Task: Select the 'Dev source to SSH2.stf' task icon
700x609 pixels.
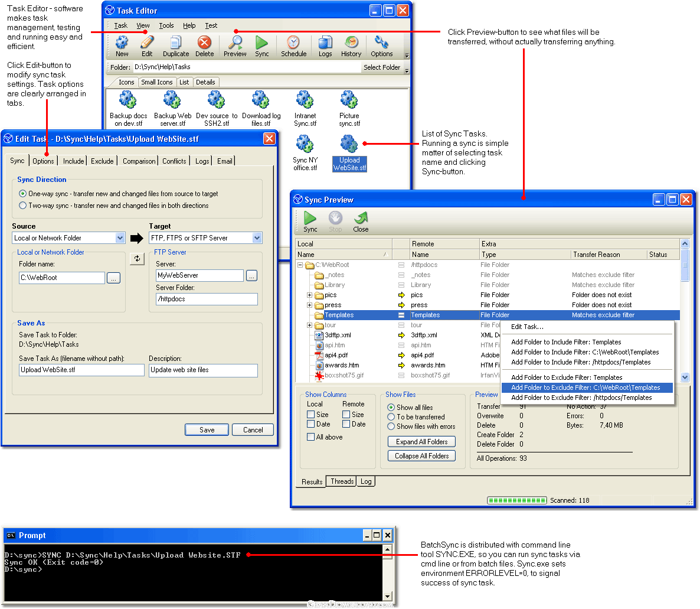Action: click(217, 108)
